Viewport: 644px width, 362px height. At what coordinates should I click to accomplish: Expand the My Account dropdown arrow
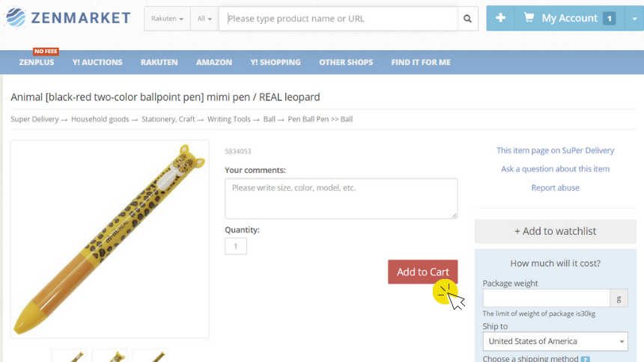634,19
